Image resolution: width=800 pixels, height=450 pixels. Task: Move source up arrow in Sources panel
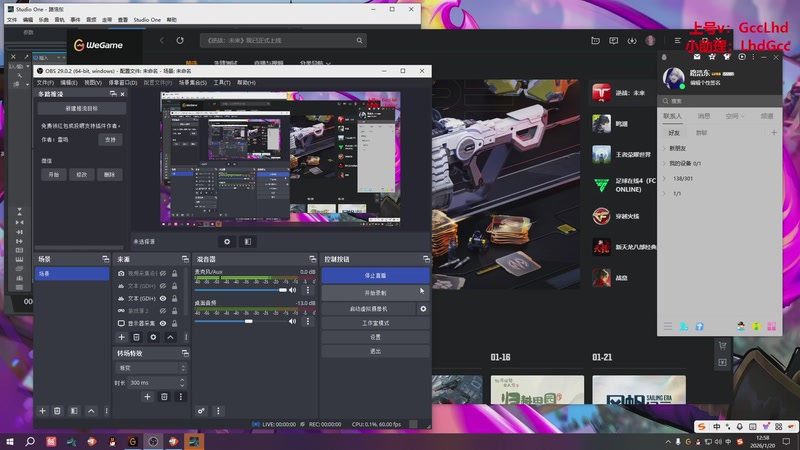click(170, 337)
